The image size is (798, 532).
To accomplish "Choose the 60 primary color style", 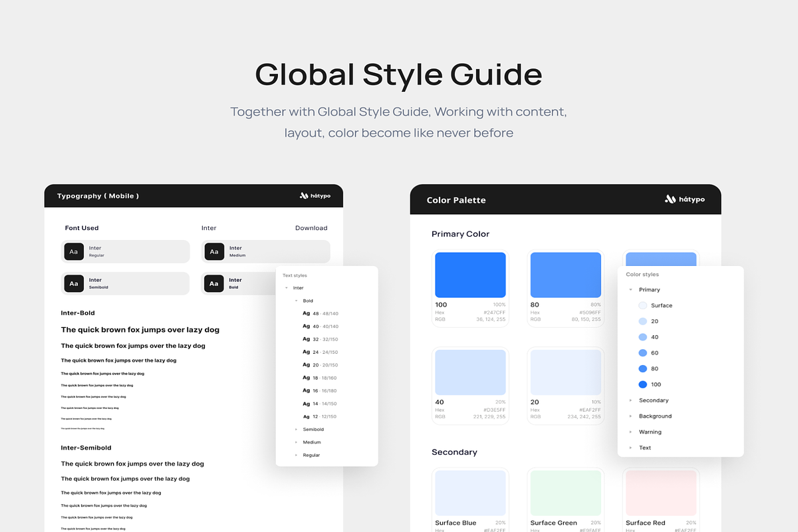I will (x=642, y=353).
